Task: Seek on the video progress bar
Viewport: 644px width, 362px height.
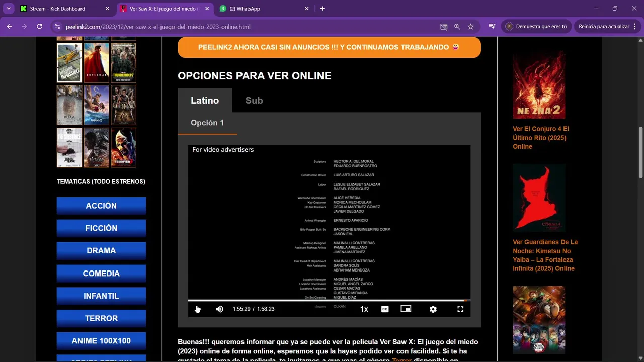Action: click(x=329, y=301)
